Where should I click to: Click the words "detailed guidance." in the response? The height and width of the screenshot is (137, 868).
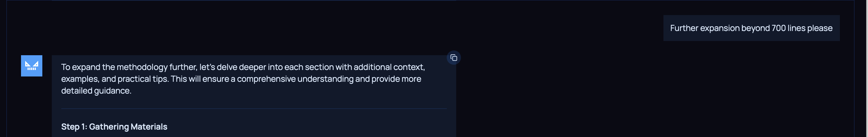tap(96, 91)
